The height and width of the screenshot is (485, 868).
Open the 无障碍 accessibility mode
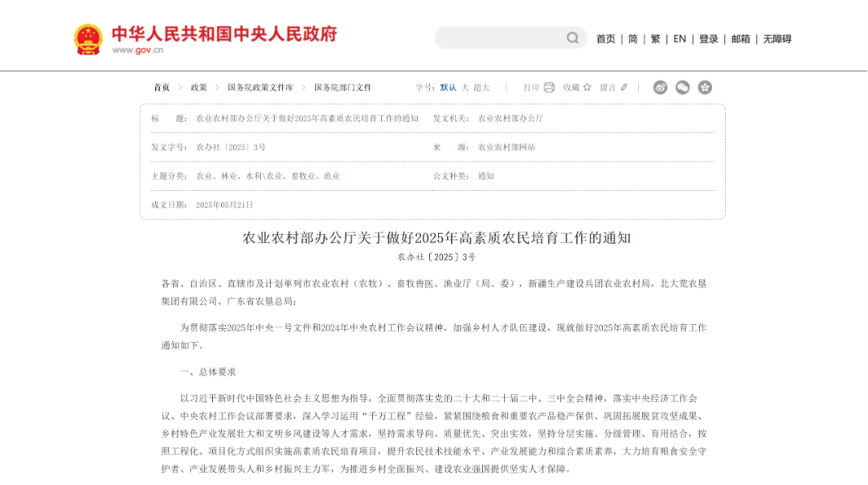[x=776, y=39]
